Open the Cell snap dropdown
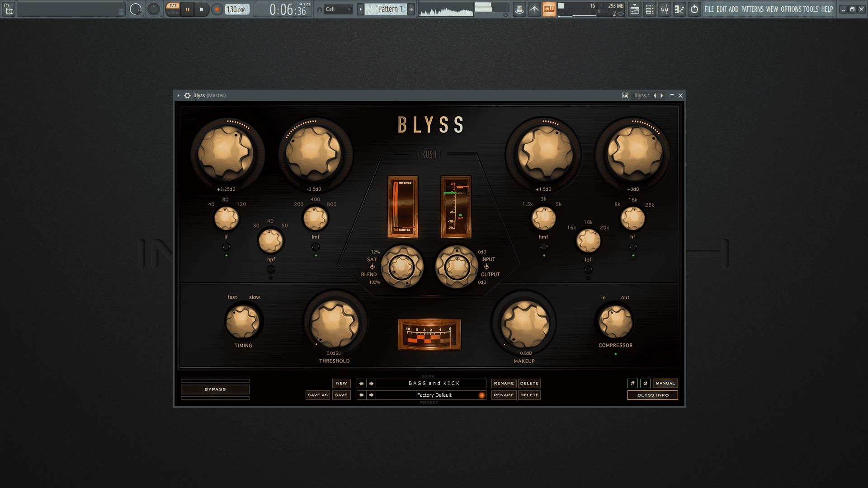868x488 pixels. pos(338,9)
